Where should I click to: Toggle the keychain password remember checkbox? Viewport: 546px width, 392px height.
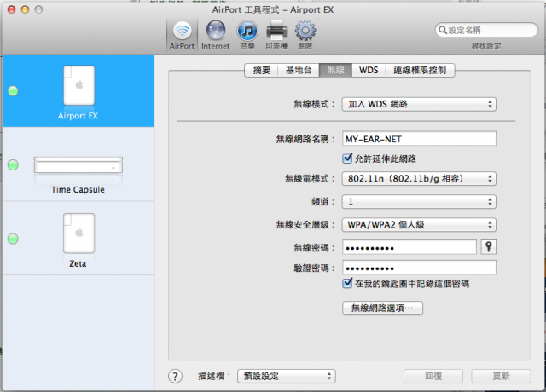[x=347, y=283]
